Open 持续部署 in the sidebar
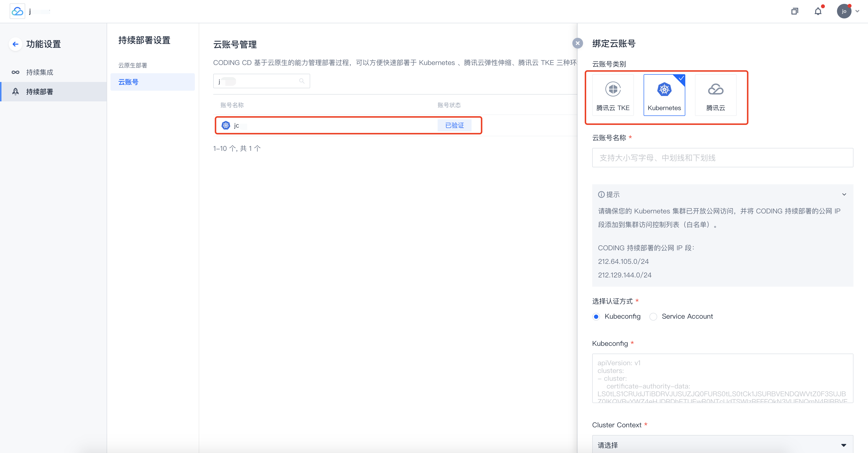The image size is (868, 453). [x=54, y=92]
